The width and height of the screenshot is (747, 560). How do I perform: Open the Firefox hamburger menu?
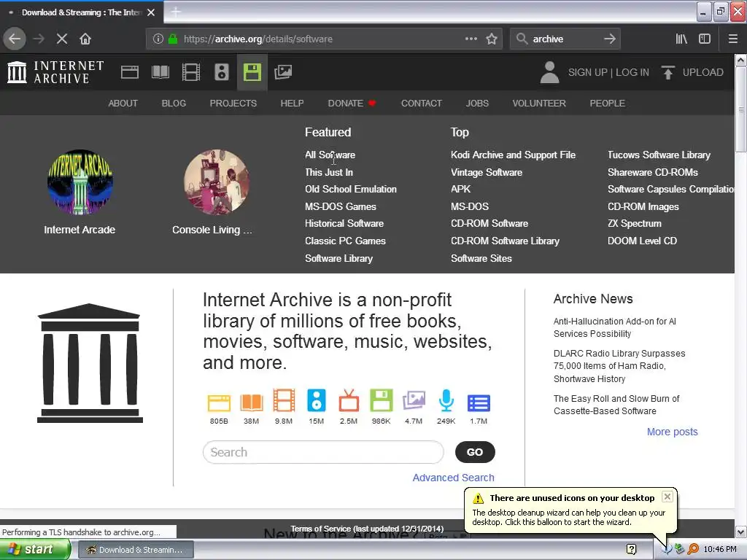tap(732, 39)
